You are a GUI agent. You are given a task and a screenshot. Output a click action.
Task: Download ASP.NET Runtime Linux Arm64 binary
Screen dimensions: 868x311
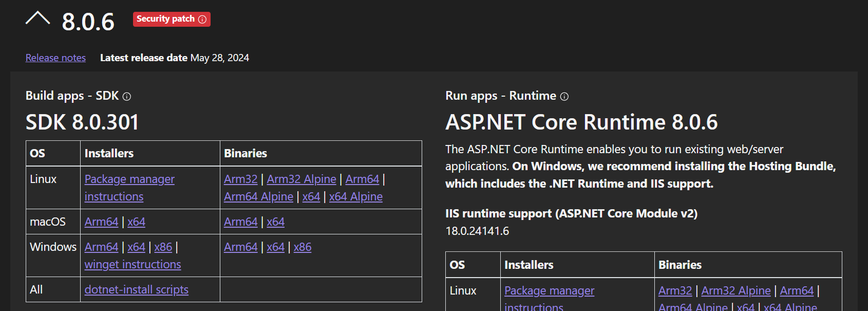[x=797, y=290]
